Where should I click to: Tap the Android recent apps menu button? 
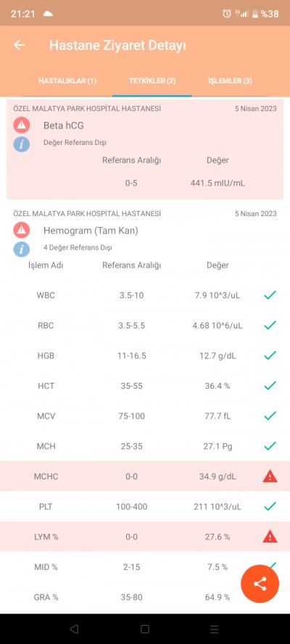coord(215,629)
